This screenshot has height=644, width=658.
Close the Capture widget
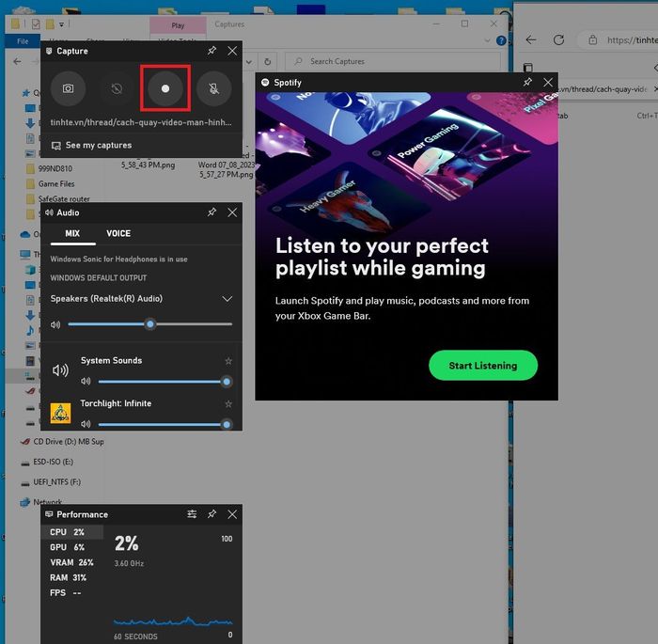pyautogui.click(x=232, y=51)
